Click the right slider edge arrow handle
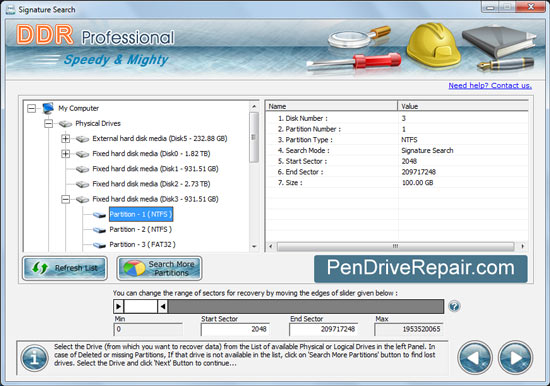Viewport: 550px width, 386px height. [x=162, y=306]
